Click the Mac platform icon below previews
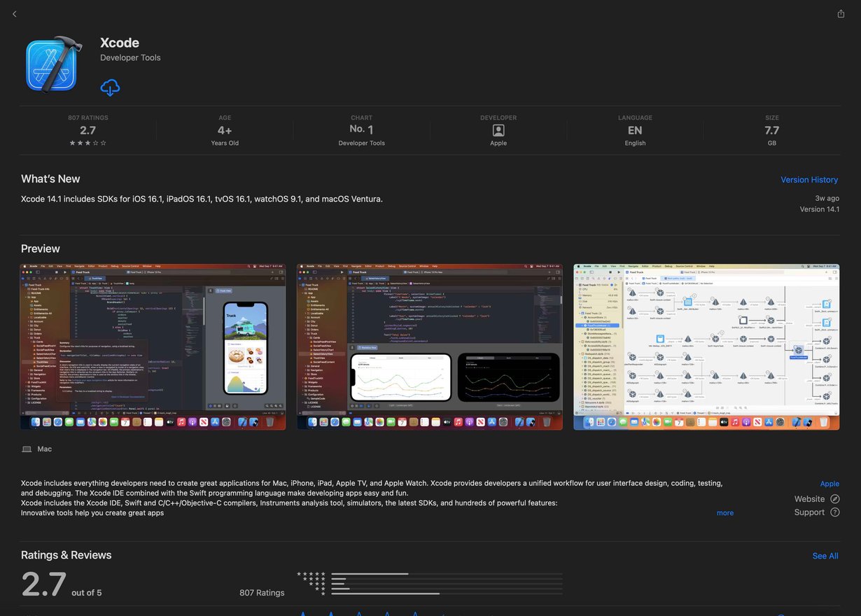The width and height of the screenshot is (861, 616). (27, 449)
